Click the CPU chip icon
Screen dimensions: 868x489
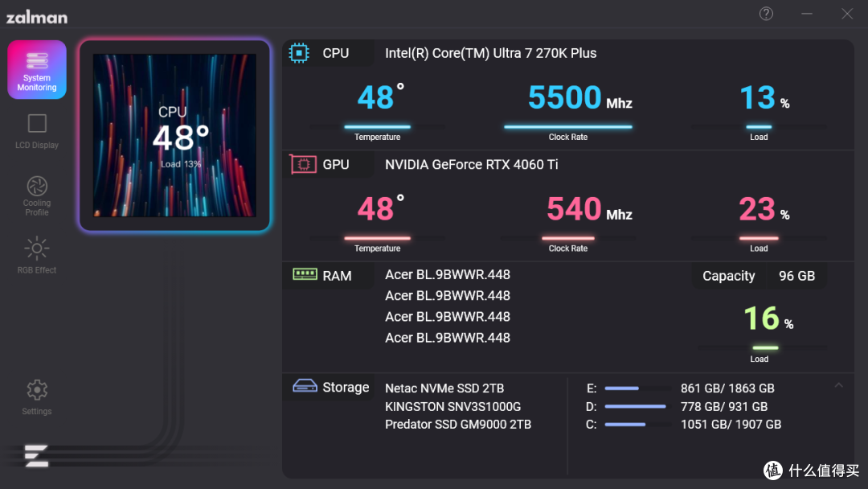click(299, 53)
